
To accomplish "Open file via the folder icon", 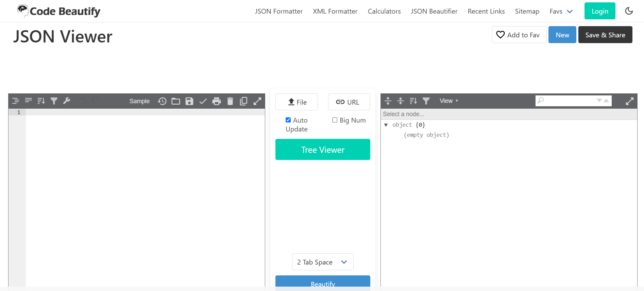I will 176,101.
